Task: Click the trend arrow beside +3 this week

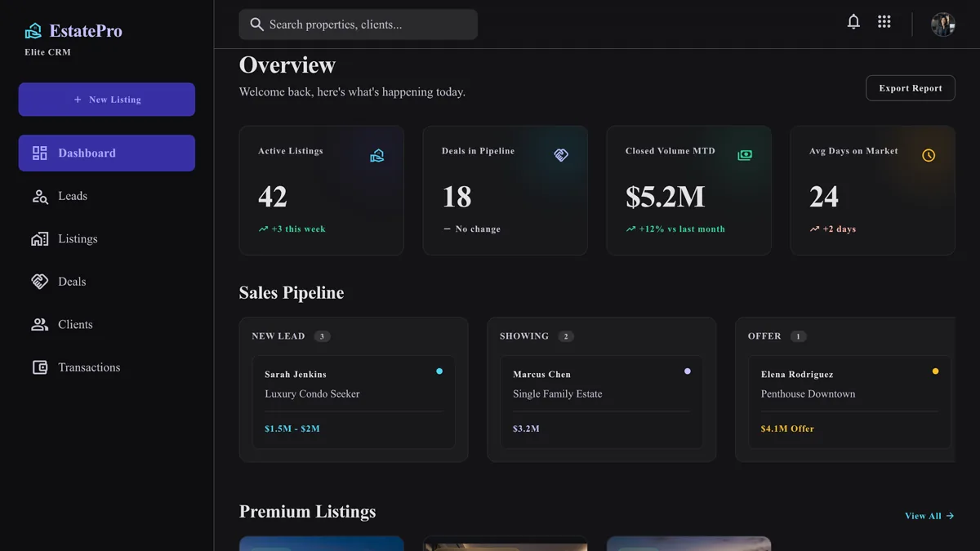Action: click(x=263, y=229)
